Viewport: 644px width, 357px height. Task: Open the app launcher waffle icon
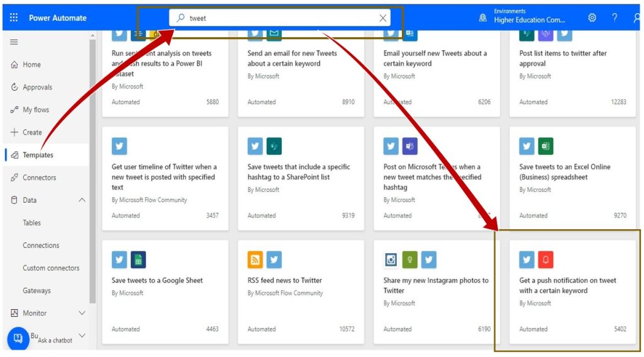[14, 18]
